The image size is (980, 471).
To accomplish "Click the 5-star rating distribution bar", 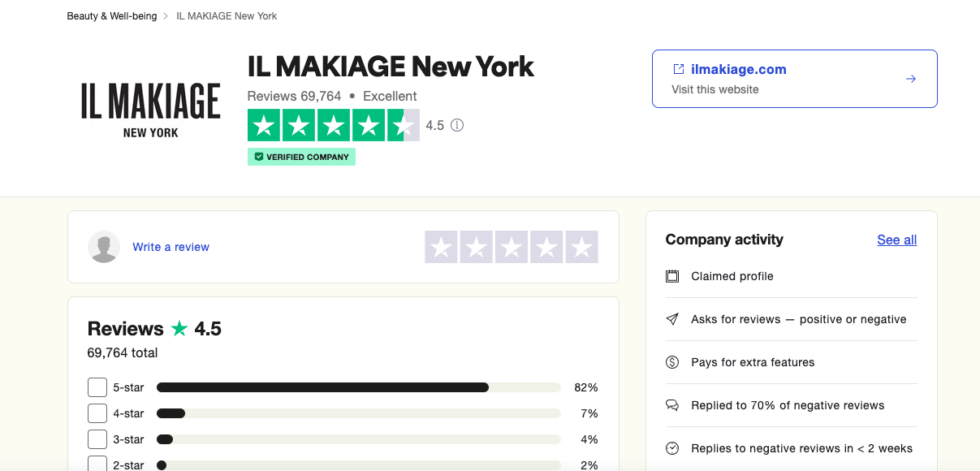I will pyautogui.click(x=358, y=387).
